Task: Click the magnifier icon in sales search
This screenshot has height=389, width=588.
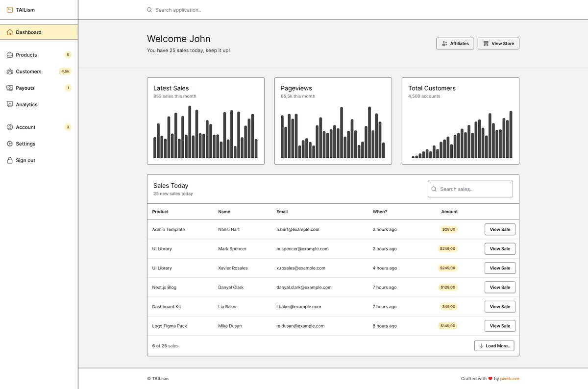Action: [x=434, y=189]
